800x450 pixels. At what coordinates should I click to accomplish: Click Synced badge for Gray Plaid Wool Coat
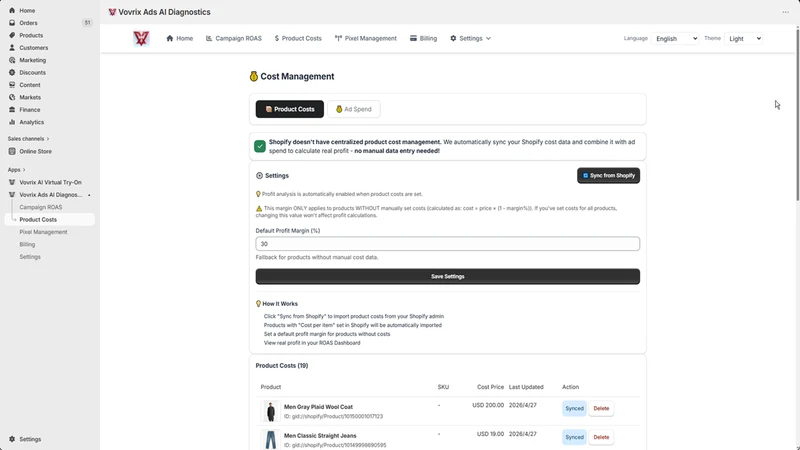pos(574,408)
